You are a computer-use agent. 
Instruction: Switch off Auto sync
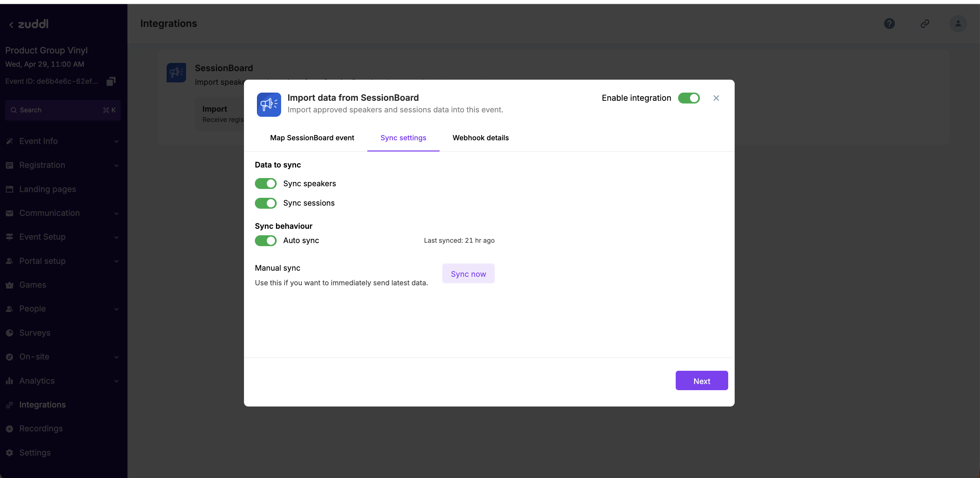[265, 240]
